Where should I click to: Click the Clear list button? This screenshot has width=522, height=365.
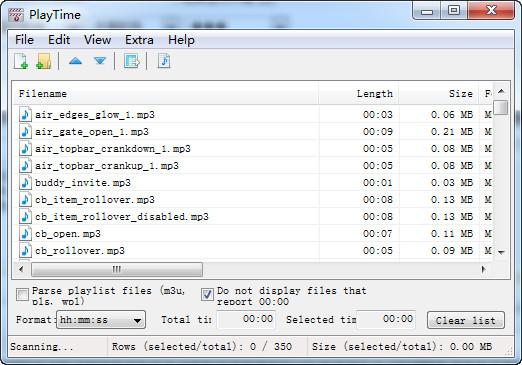466,320
